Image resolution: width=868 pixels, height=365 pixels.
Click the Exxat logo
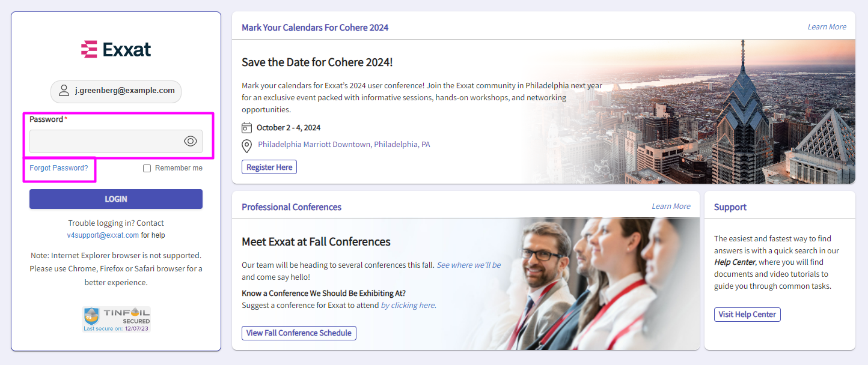116,49
